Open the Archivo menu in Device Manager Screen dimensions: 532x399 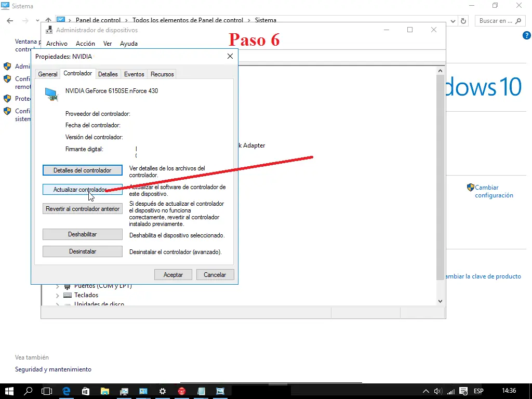click(x=57, y=44)
